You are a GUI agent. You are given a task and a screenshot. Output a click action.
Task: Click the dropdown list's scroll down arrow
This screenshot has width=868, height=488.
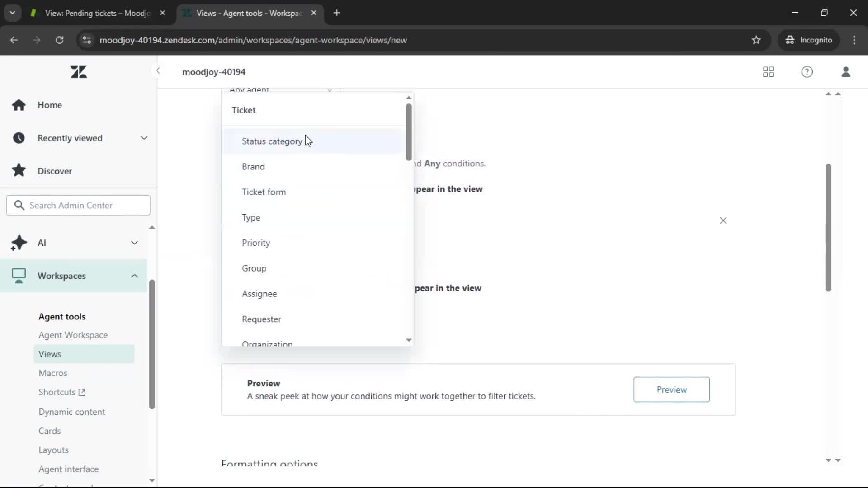coord(409,340)
